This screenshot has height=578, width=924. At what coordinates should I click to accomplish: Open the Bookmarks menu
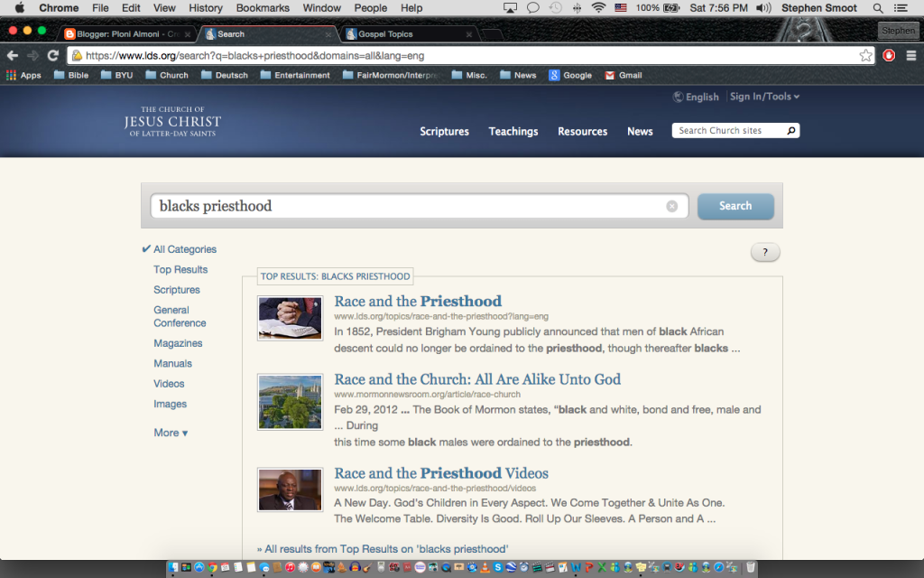point(263,8)
